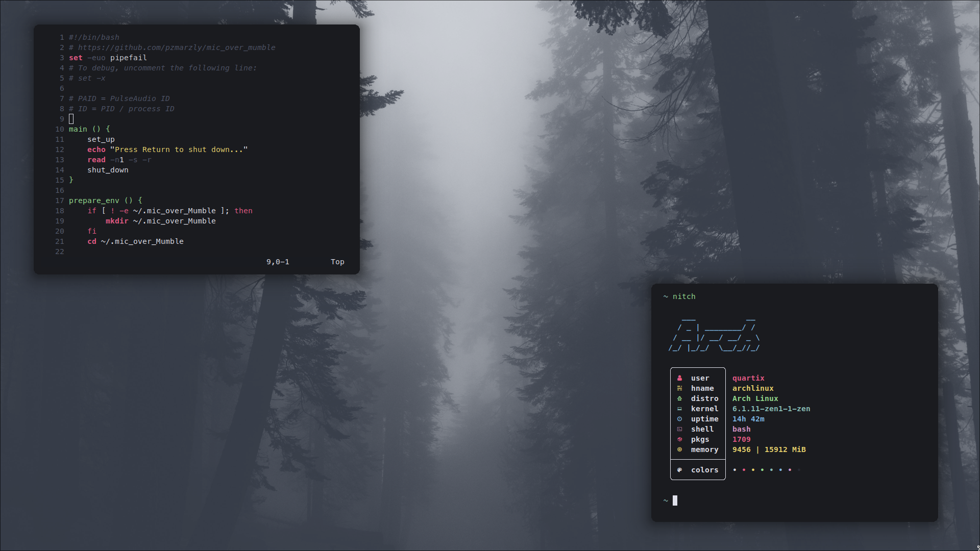Click the terminal prompt cursor block

click(675, 500)
